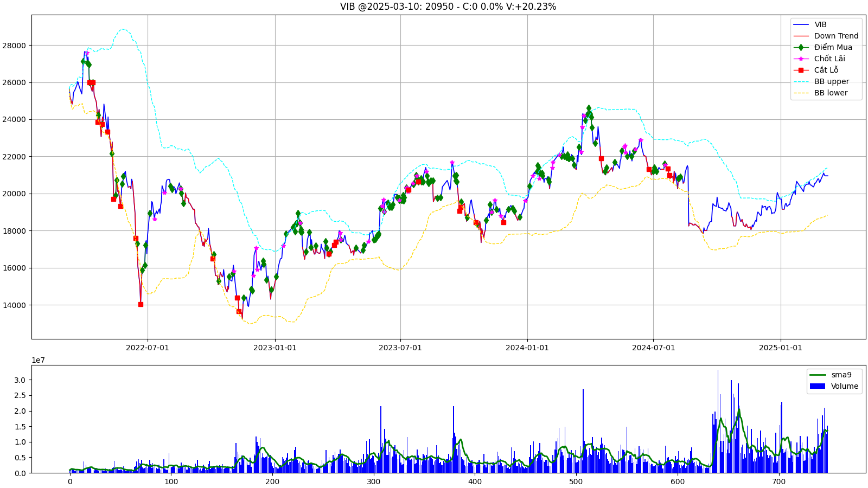868x488 pixels.
Task: Click the chart title VIB @2025-03-10
Action: (448, 7)
